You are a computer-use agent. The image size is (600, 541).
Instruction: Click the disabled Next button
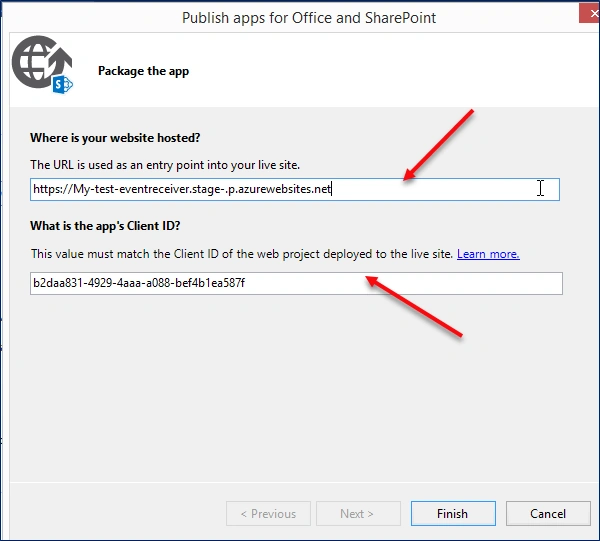click(x=358, y=513)
